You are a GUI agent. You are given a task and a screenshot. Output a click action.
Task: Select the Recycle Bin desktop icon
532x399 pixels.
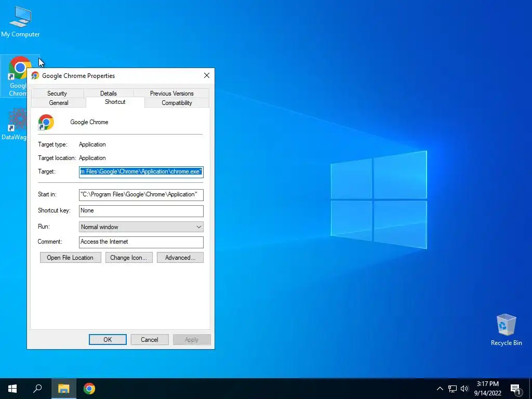pos(506,330)
